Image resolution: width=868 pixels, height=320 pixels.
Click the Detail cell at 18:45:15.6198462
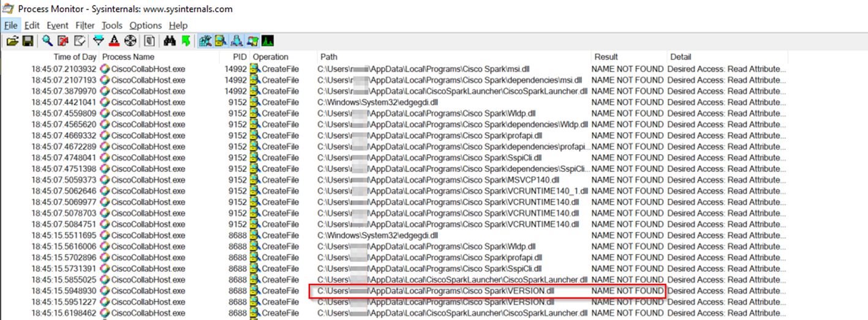click(727, 313)
